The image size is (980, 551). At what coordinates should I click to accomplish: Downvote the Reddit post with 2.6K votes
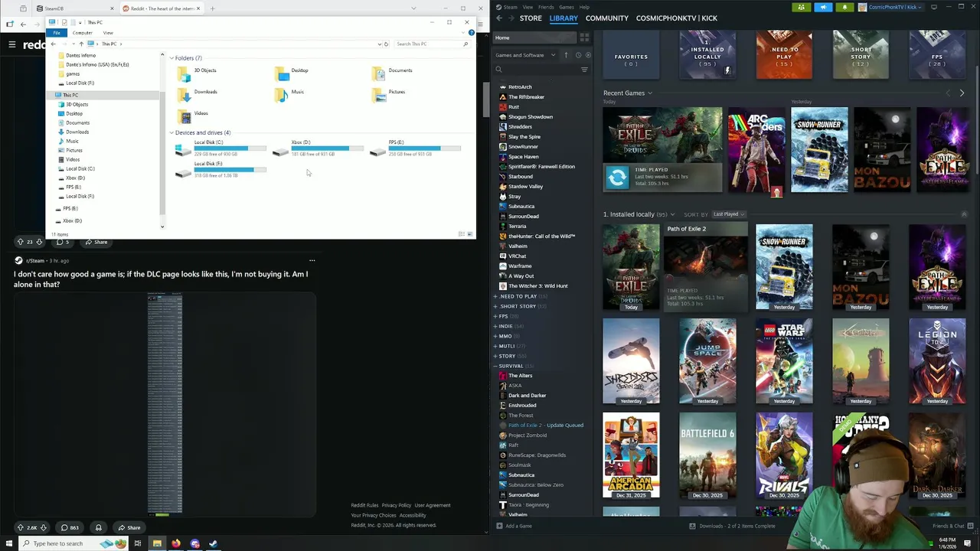point(43,527)
